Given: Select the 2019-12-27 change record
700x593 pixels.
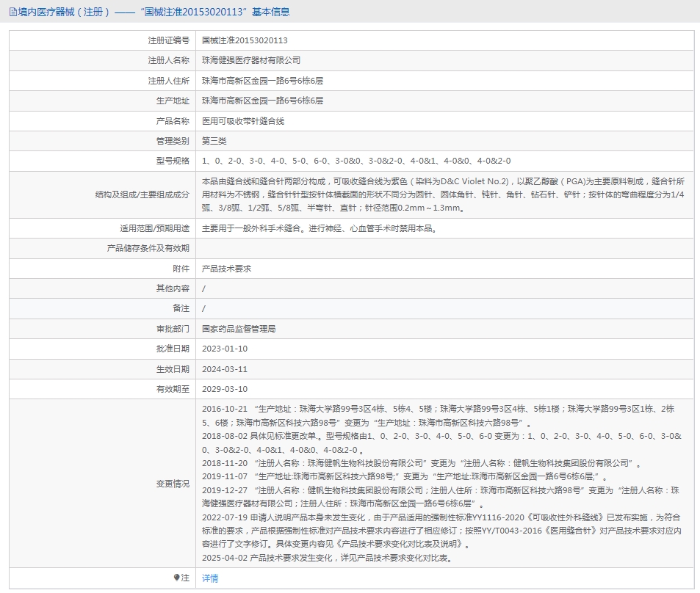Looking at the screenshot, I should click(x=441, y=497).
